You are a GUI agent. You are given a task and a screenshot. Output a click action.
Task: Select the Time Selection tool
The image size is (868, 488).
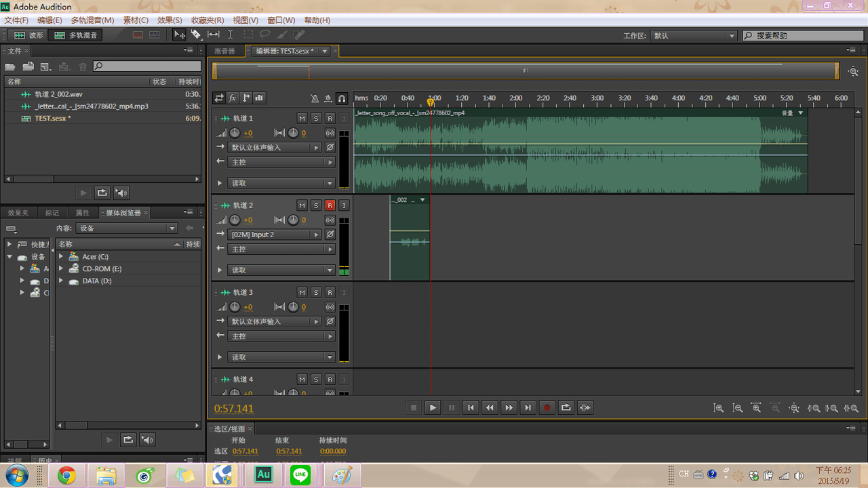[x=230, y=35]
